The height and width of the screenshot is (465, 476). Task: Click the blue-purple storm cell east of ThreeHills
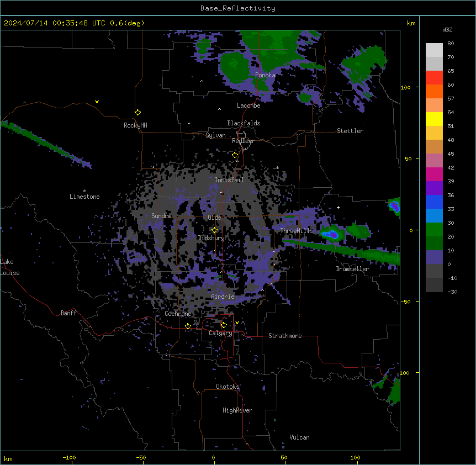[x=332, y=234]
